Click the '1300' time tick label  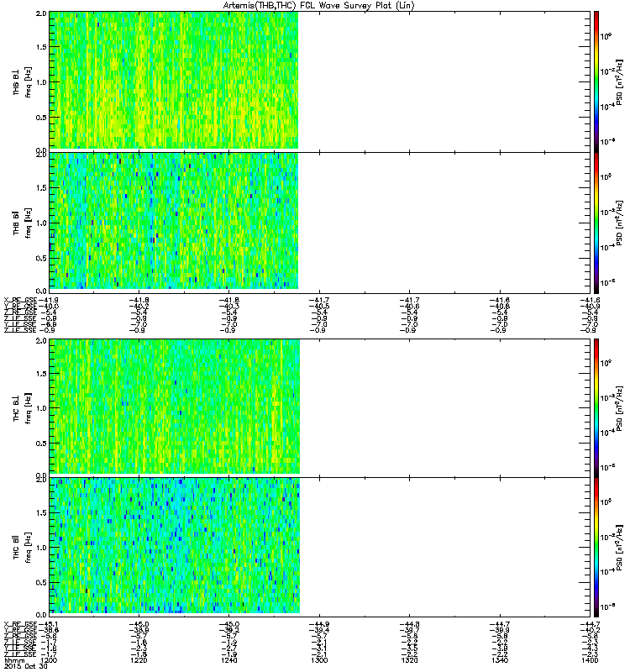tap(319, 660)
